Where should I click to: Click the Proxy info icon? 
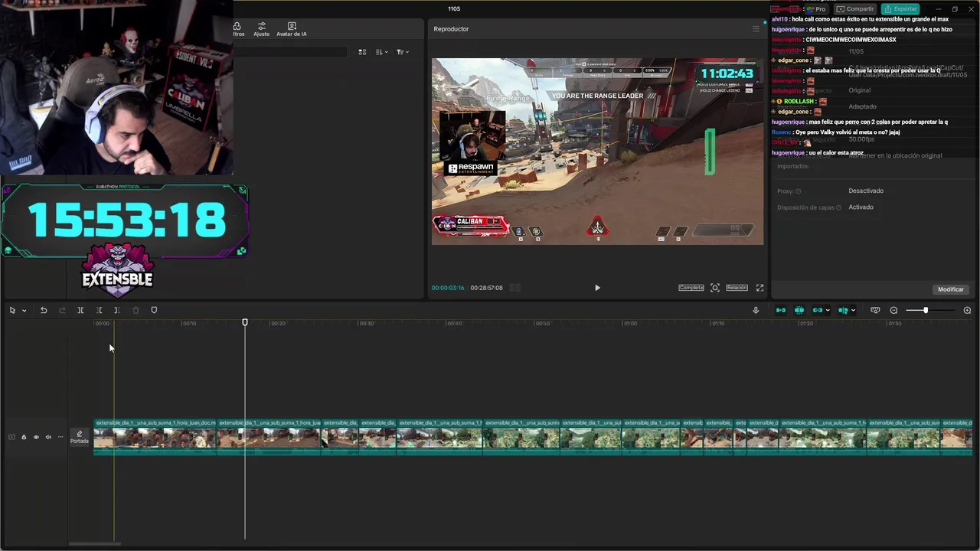(x=798, y=191)
